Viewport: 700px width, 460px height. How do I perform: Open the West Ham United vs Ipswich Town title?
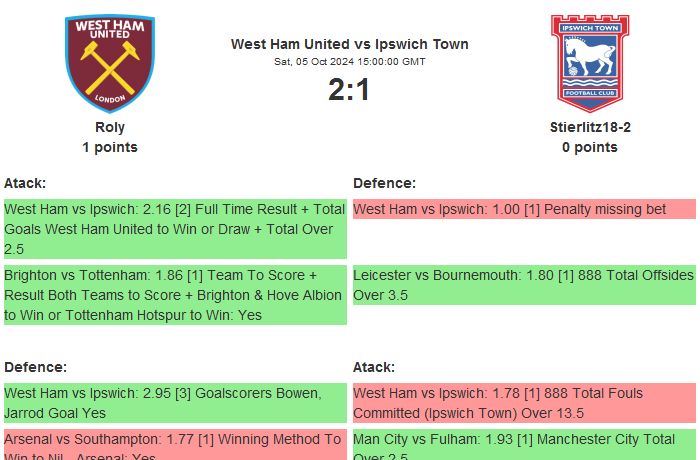click(349, 44)
